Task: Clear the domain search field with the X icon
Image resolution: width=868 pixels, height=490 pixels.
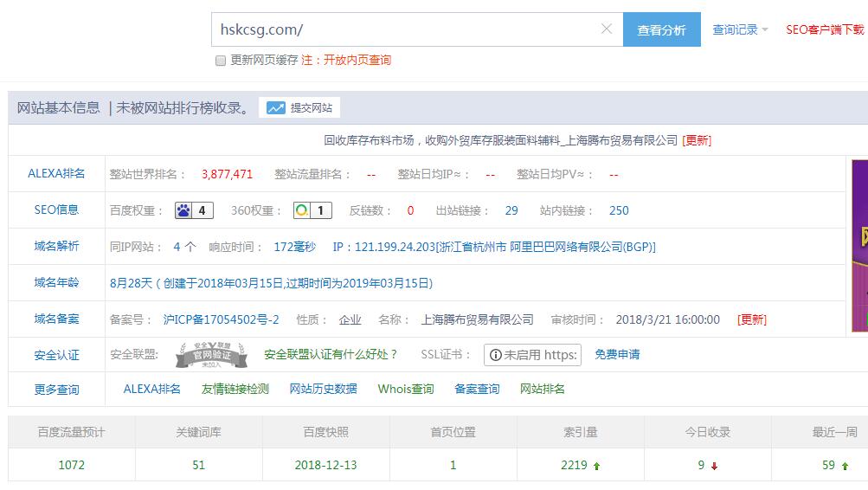Action: coord(607,29)
